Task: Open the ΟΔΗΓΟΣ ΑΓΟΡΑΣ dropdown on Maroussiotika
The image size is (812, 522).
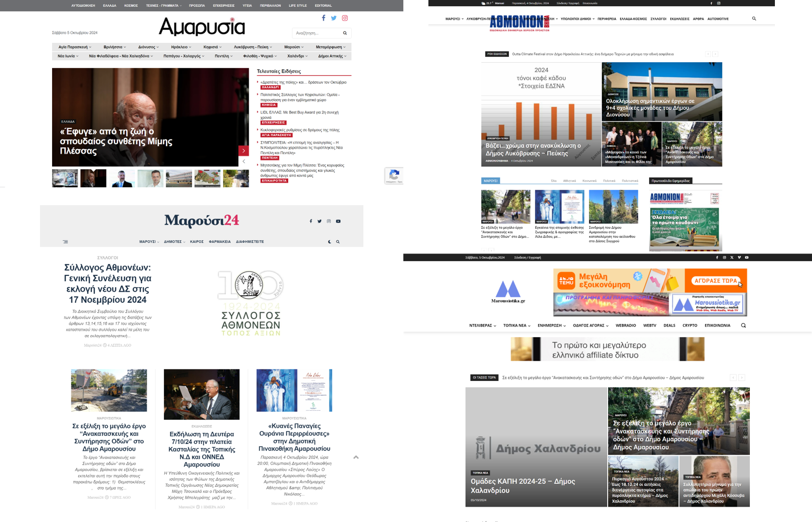Action: (590, 326)
